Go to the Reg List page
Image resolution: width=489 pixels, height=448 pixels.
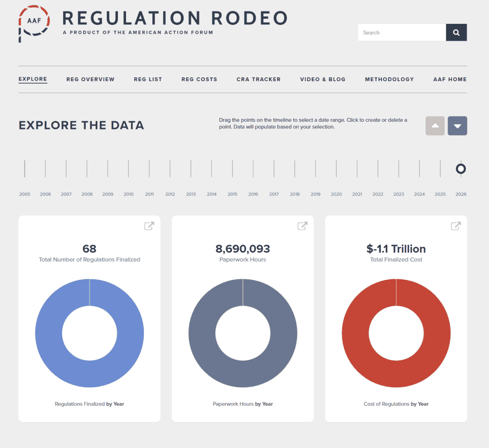pyautogui.click(x=148, y=79)
